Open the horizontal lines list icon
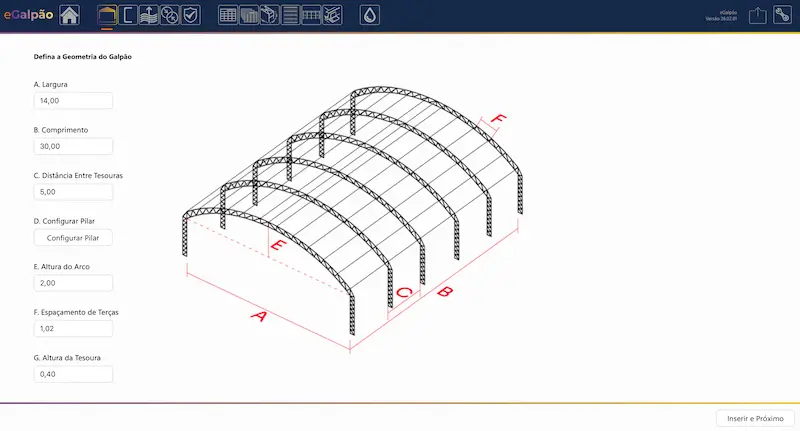This screenshot has width=800, height=431. (290, 15)
